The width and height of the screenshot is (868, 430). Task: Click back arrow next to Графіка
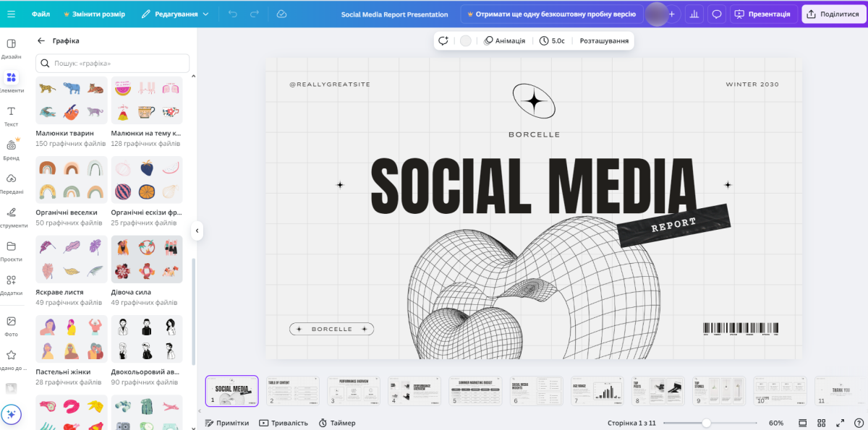point(41,41)
